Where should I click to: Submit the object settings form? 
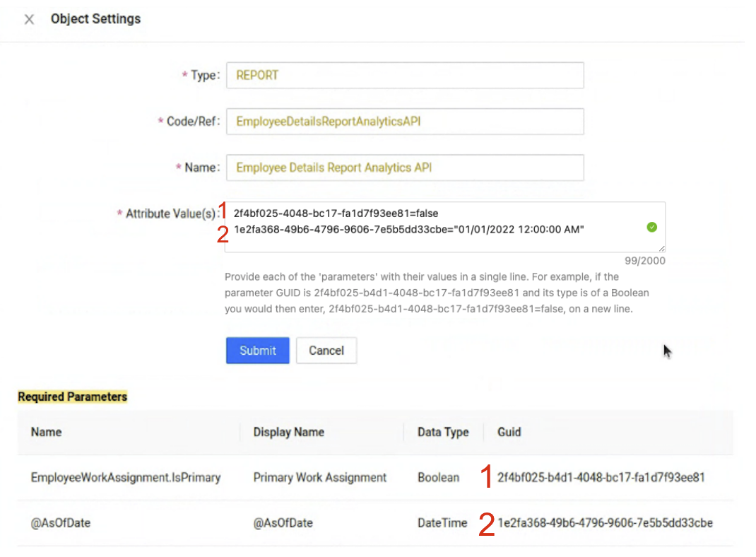point(257,351)
